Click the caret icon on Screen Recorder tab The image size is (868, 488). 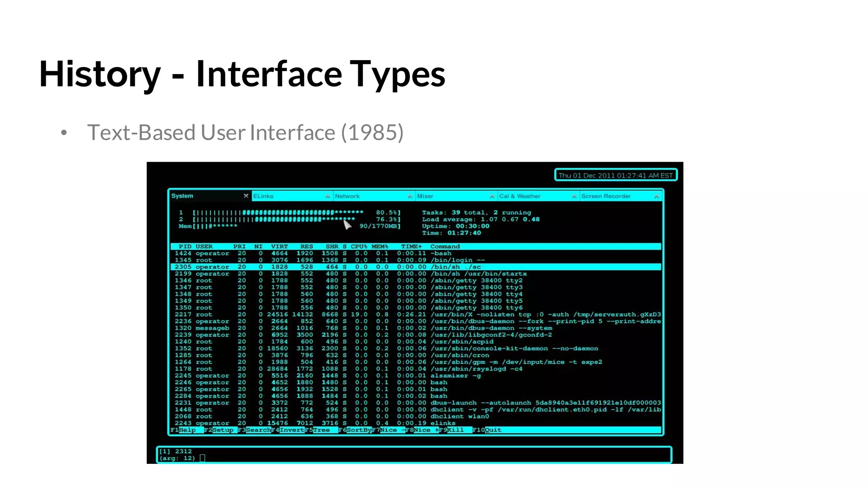[x=657, y=196]
